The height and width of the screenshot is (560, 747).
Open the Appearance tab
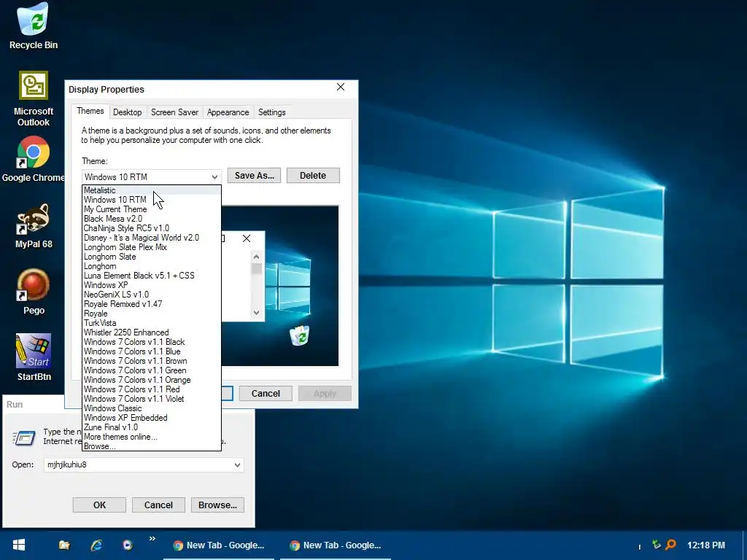pos(228,112)
